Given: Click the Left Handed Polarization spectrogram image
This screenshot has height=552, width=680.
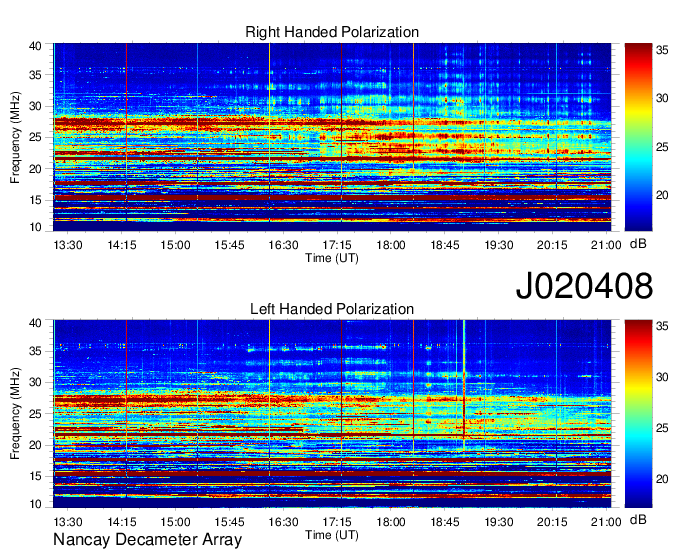Looking at the screenshot, I should pos(332,414).
